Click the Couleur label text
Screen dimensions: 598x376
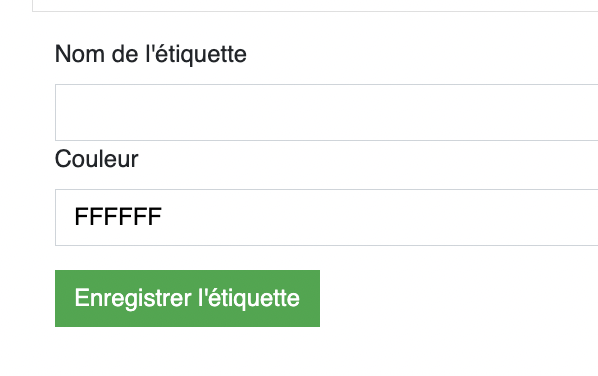pos(96,159)
